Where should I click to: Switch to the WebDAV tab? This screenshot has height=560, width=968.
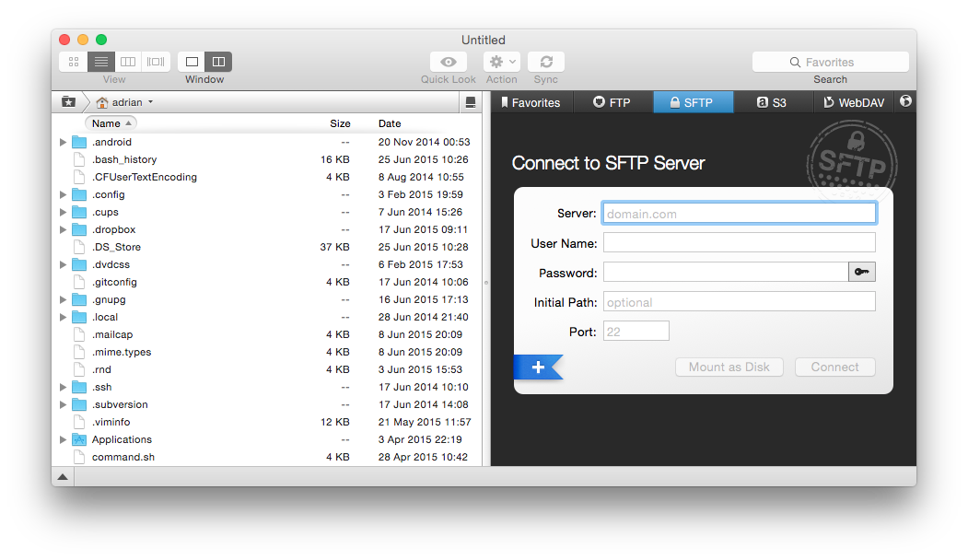[x=855, y=102]
